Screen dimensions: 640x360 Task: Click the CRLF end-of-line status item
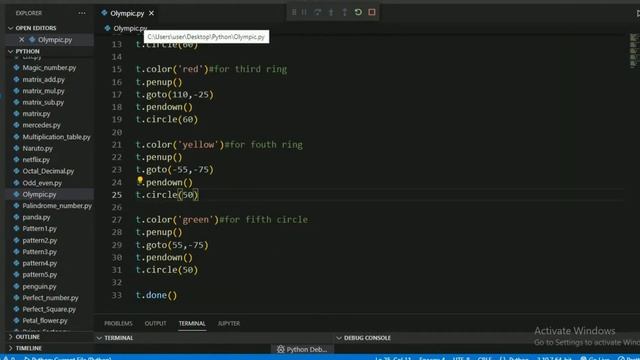pyautogui.click(x=484, y=358)
